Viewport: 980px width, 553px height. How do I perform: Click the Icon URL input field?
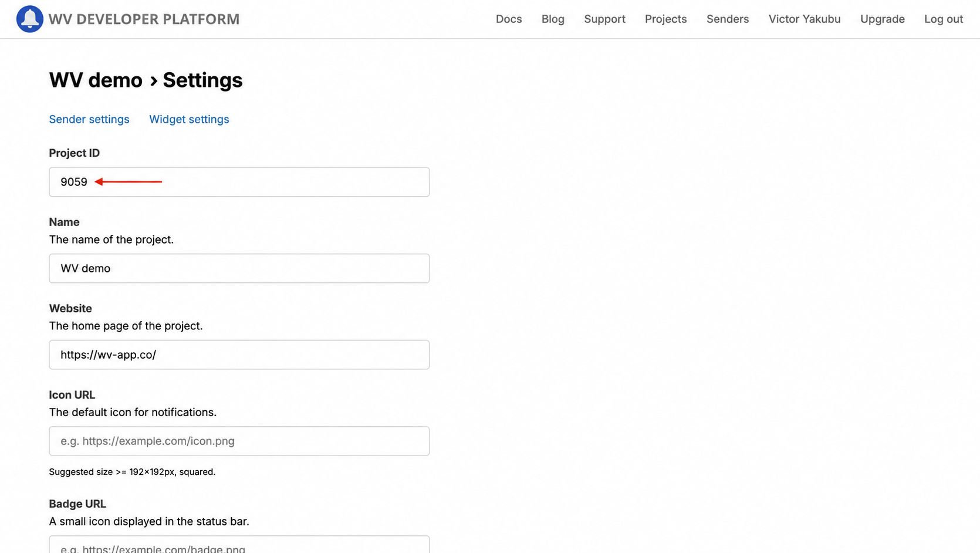click(239, 441)
